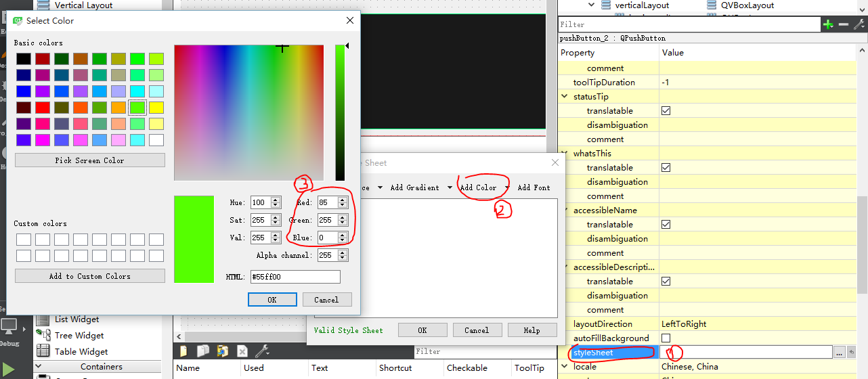Click the HTML color code field
868x379 pixels.
coord(295,277)
